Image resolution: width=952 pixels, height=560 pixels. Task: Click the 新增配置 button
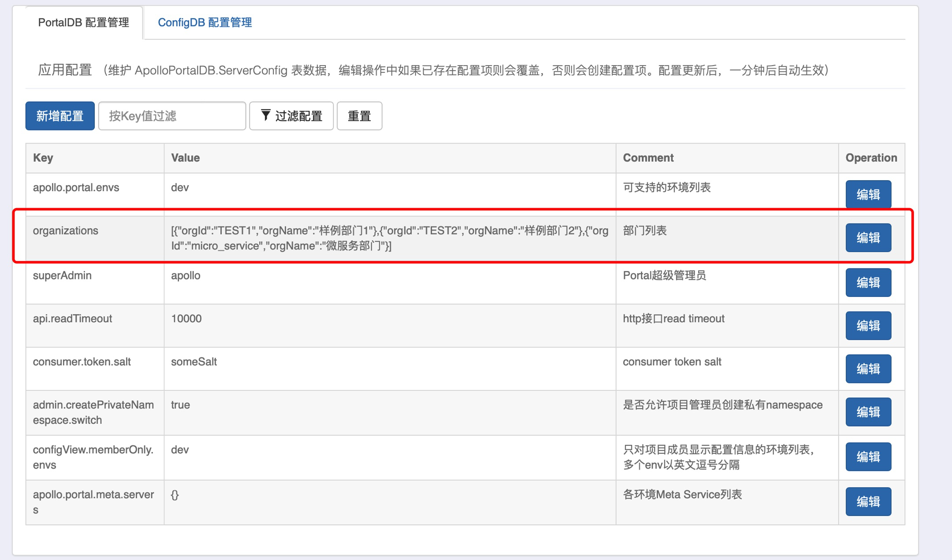click(x=60, y=116)
